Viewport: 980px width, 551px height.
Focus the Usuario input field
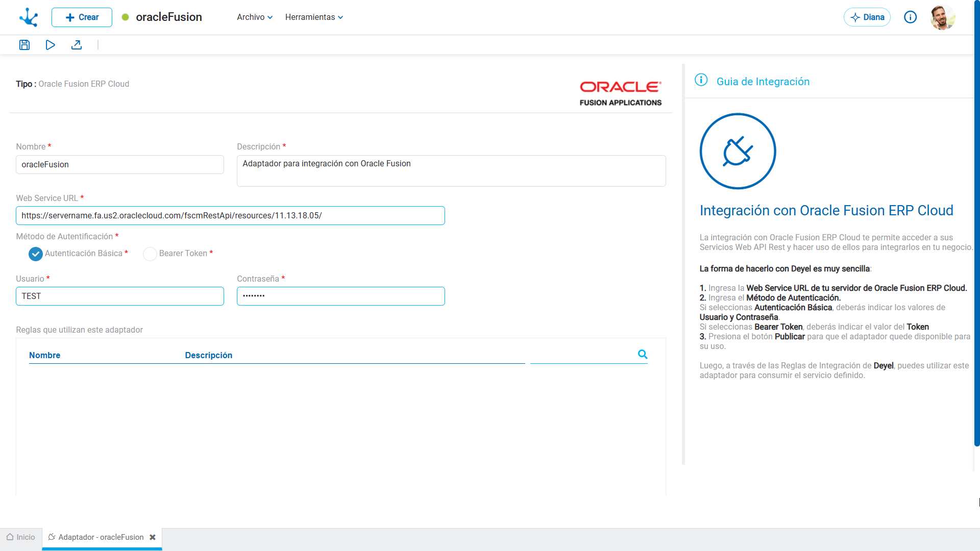click(120, 296)
